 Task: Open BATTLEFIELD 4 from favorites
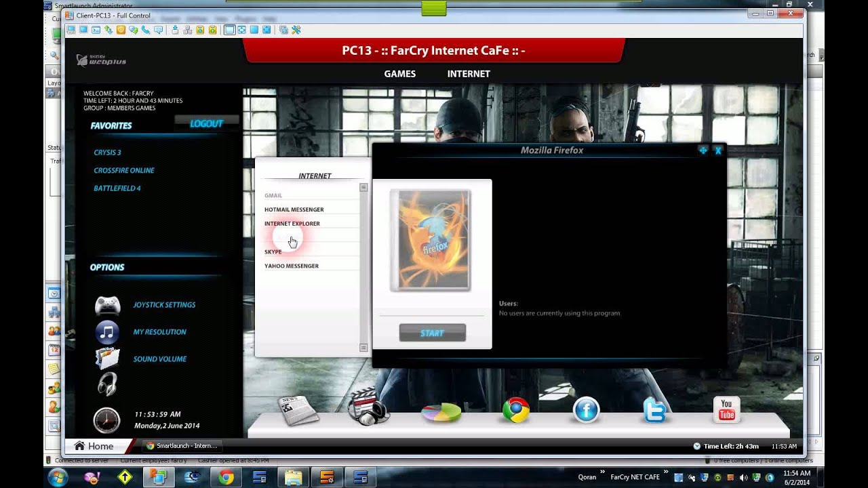pos(117,188)
